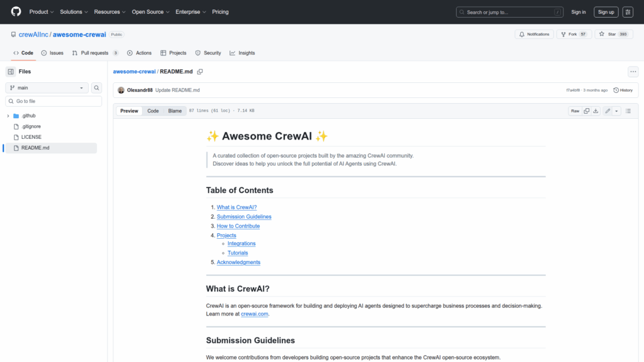Click the GitHub logo in header

(16, 12)
